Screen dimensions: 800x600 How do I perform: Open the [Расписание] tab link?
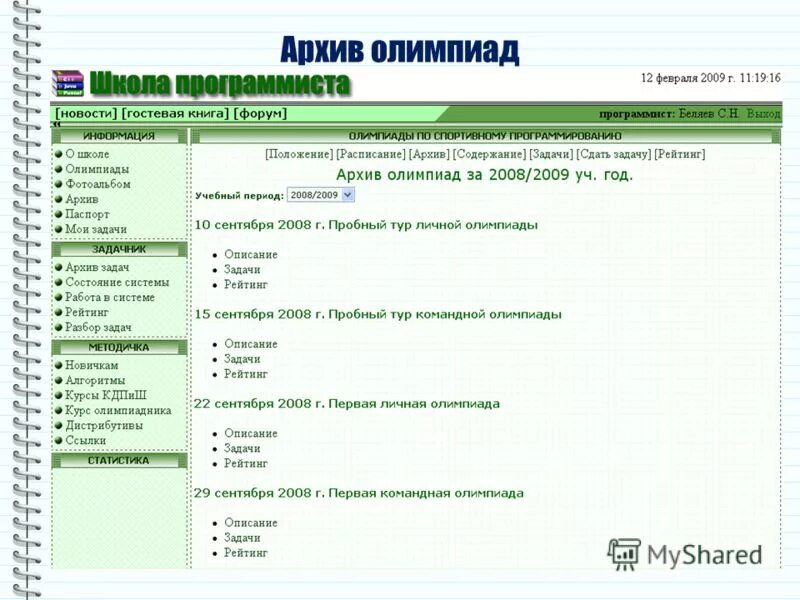point(371,154)
